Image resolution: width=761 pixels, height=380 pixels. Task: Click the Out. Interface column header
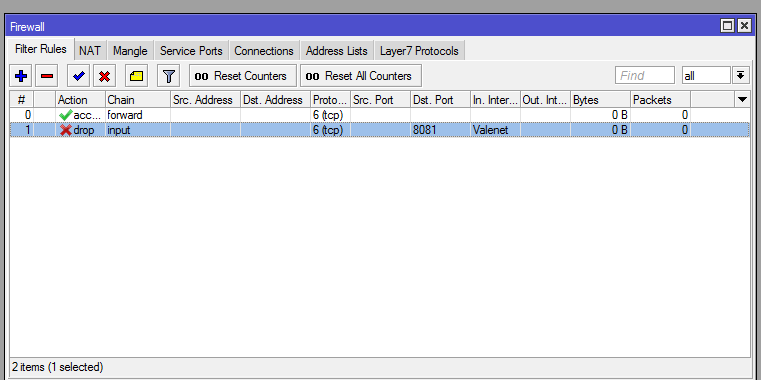coord(546,100)
